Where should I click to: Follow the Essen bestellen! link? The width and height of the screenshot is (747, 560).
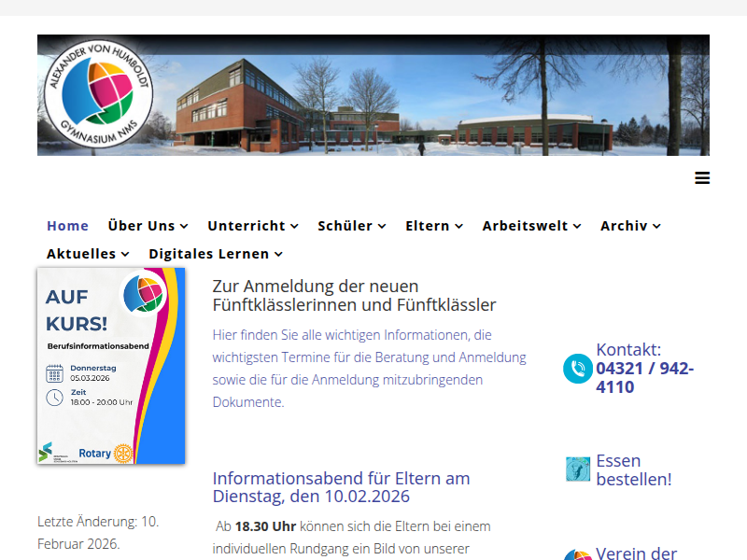coord(633,469)
